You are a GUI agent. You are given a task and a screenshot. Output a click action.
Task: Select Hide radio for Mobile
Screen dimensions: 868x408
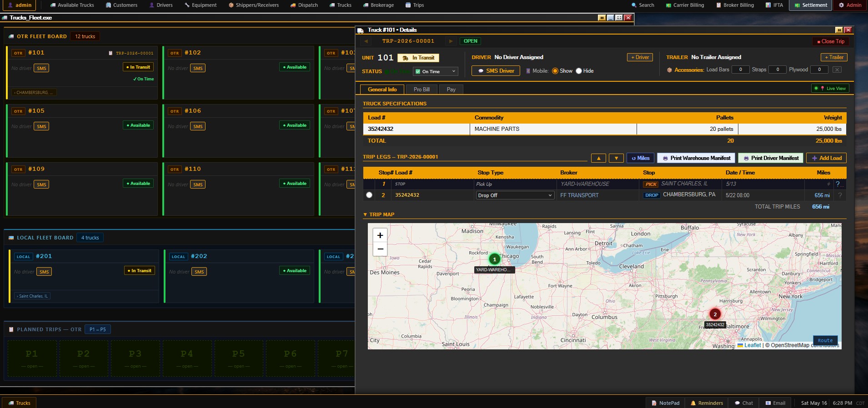(579, 71)
